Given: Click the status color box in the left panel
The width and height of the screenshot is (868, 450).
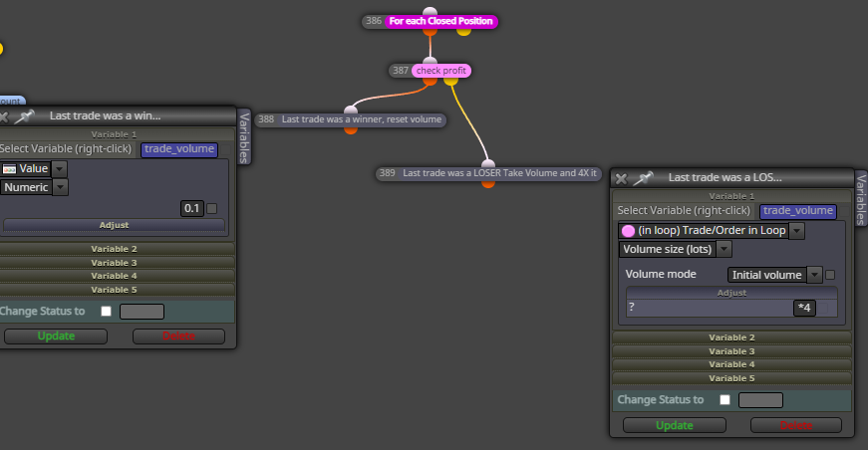Looking at the screenshot, I should pyautogui.click(x=143, y=312).
